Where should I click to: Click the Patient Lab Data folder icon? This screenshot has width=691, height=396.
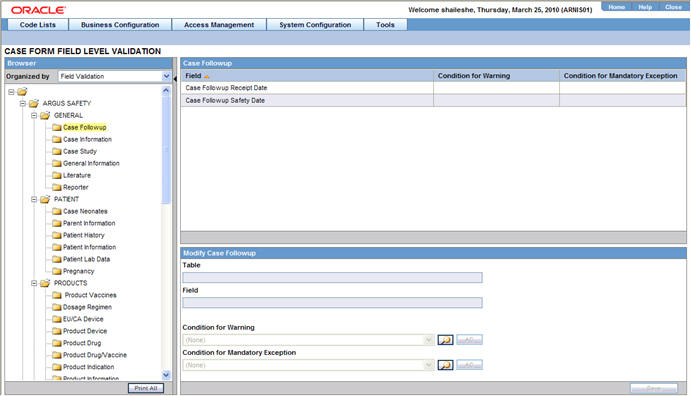coord(56,259)
